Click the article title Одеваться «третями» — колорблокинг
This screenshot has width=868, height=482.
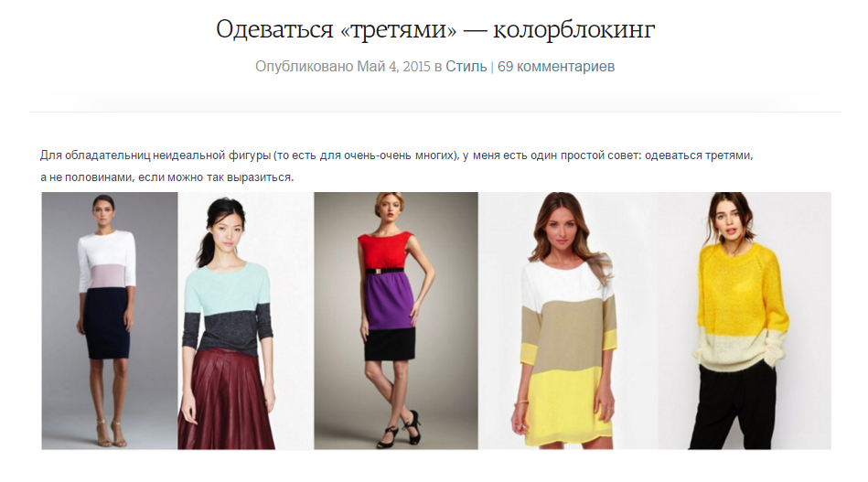pyautogui.click(x=435, y=28)
